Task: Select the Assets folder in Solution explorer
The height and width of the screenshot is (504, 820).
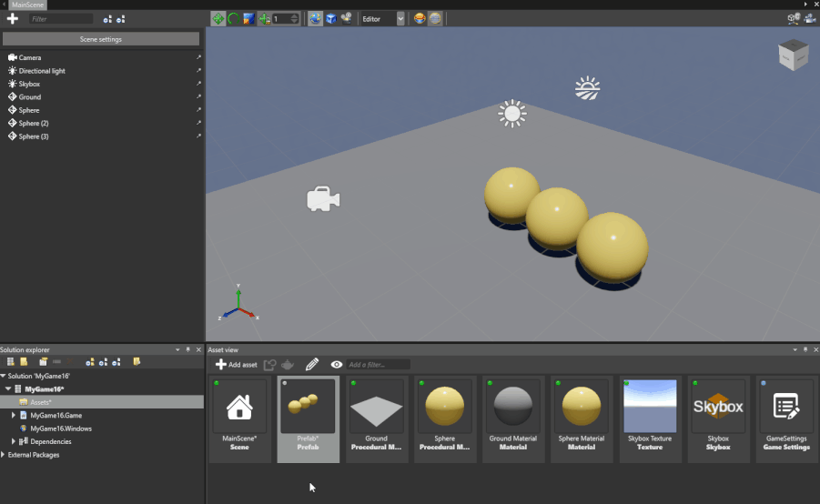Action: pos(40,401)
